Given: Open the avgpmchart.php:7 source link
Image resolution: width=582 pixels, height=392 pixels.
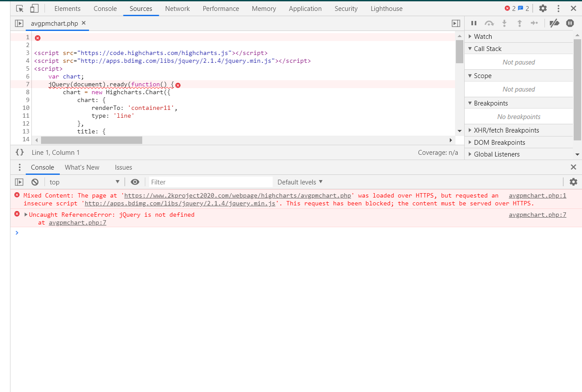Looking at the screenshot, I should point(537,215).
